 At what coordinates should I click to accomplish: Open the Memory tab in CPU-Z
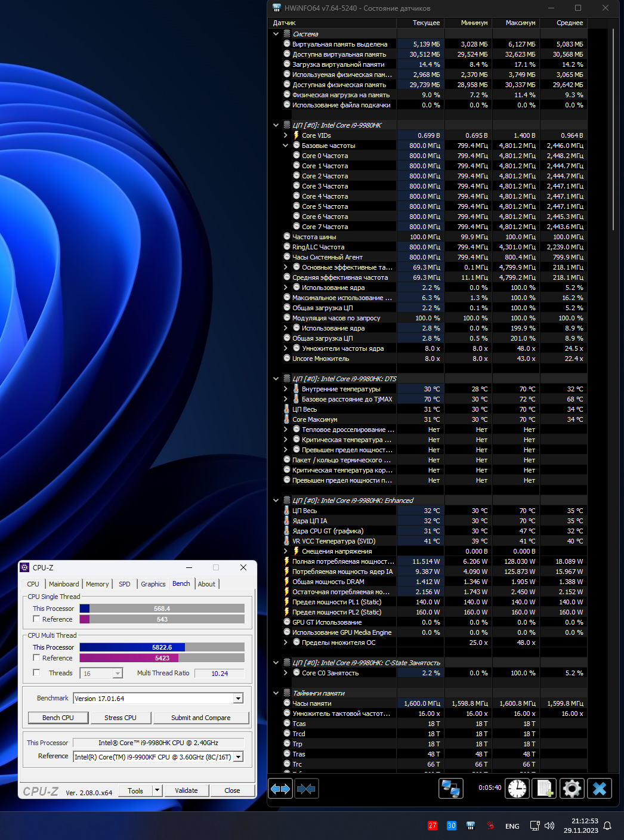point(97,584)
